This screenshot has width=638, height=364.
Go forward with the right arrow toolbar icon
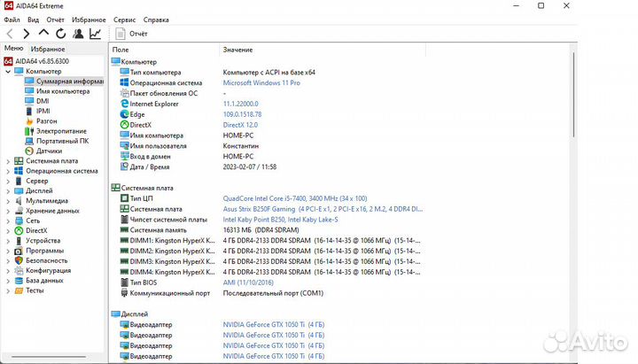pyautogui.click(x=27, y=34)
